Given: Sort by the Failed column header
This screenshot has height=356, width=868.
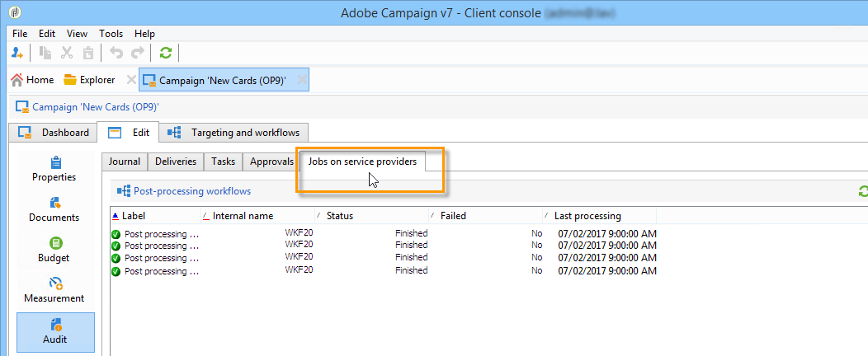Looking at the screenshot, I should click(x=486, y=216).
